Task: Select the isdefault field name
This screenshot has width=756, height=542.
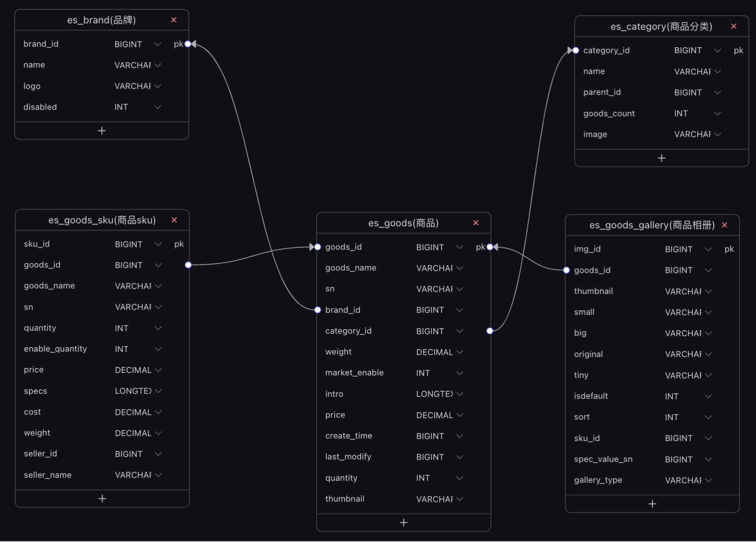Action: (591, 396)
